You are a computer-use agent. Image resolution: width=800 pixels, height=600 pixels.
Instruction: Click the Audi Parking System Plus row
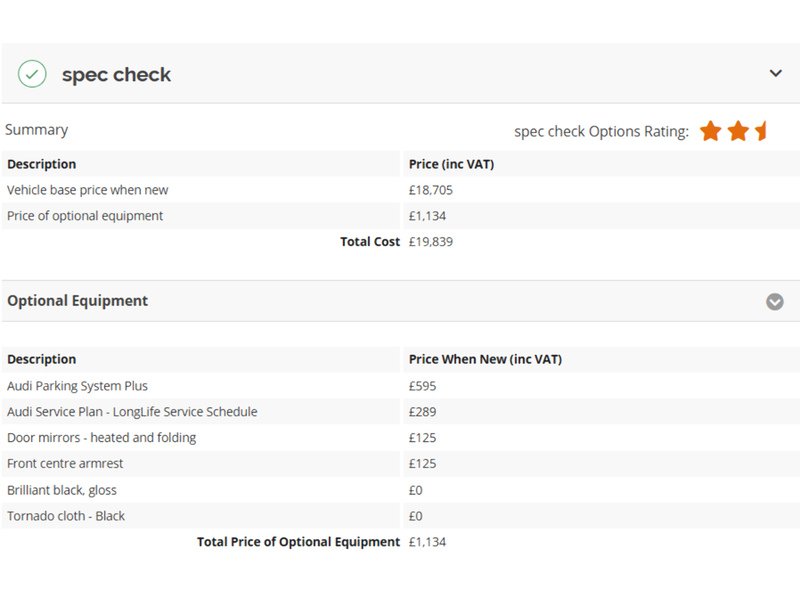point(77,386)
